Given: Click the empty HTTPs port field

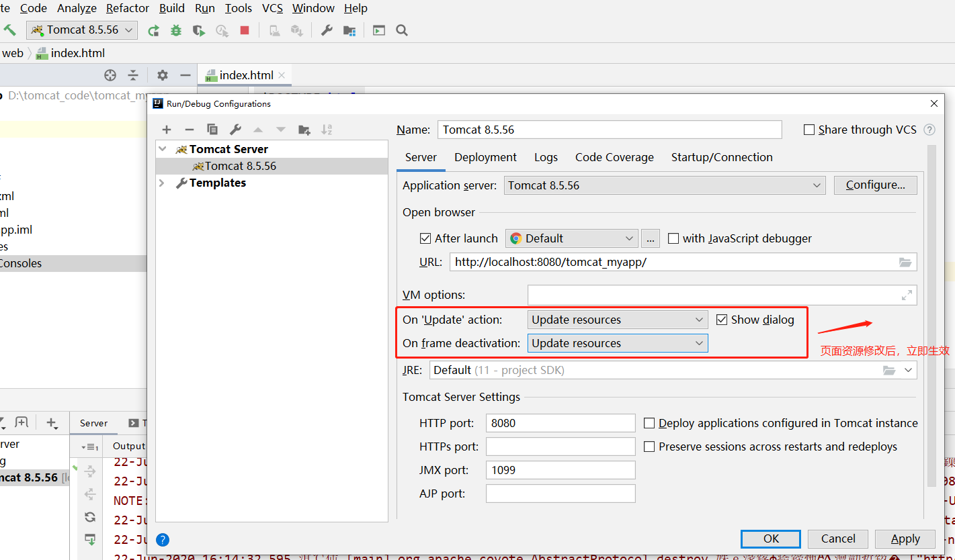Looking at the screenshot, I should (x=560, y=447).
